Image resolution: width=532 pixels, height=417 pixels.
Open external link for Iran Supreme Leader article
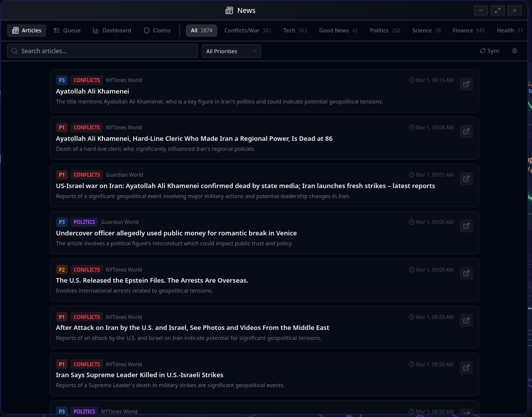pos(466,367)
